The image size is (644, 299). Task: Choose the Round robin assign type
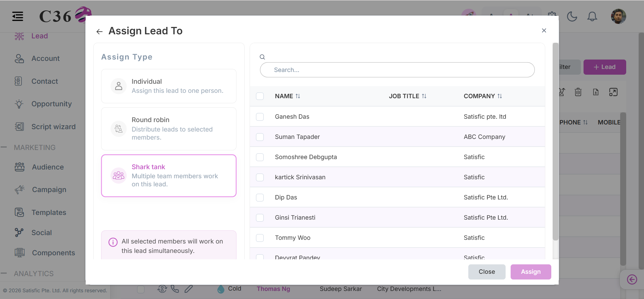[169, 129]
